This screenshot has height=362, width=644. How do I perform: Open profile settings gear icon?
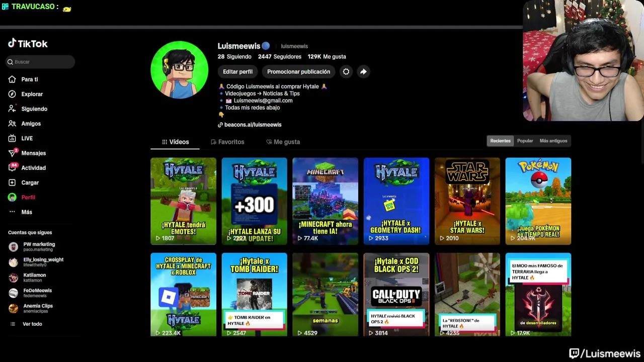tap(346, 72)
